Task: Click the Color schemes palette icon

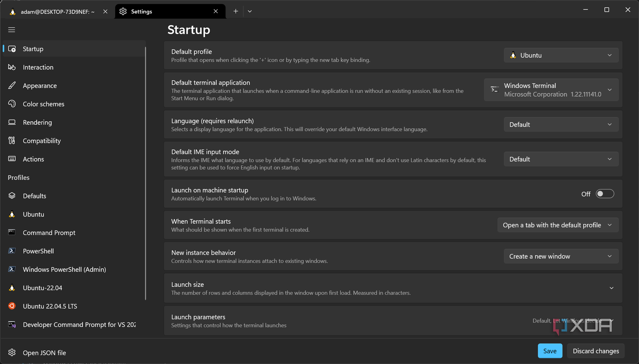Action: coord(12,104)
